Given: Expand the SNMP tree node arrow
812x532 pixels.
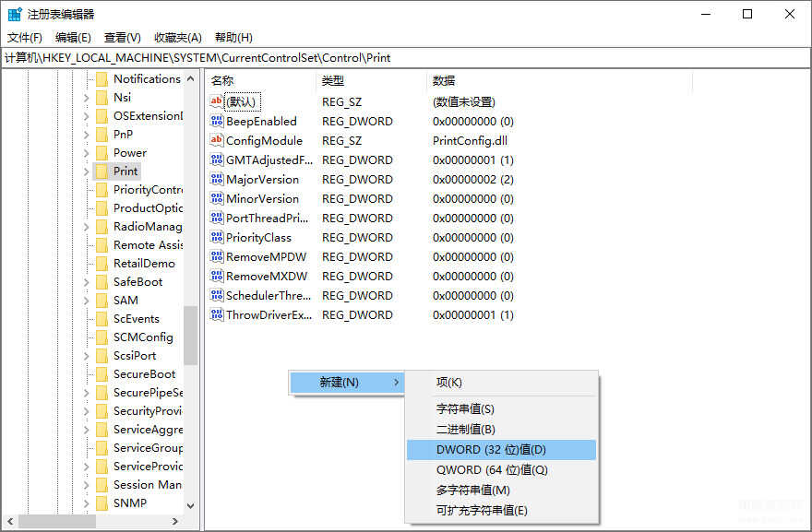Looking at the screenshot, I should [x=87, y=503].
